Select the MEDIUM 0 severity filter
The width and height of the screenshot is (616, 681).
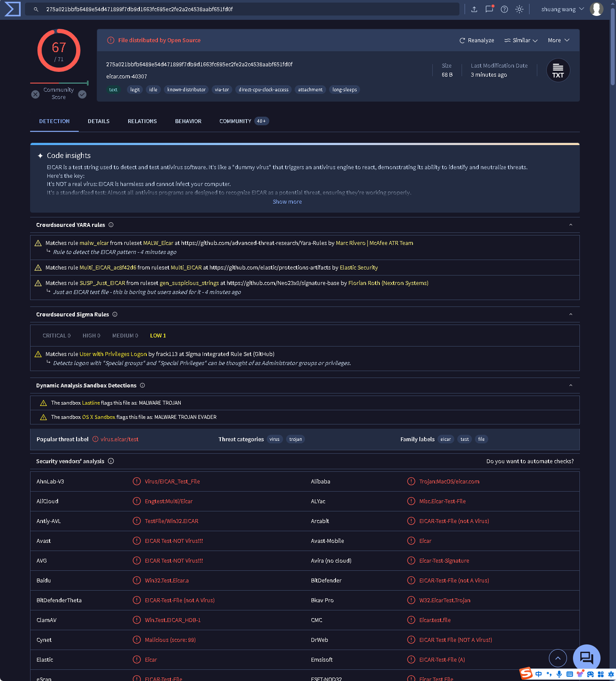pyautogui.click(x=125, y=336)
